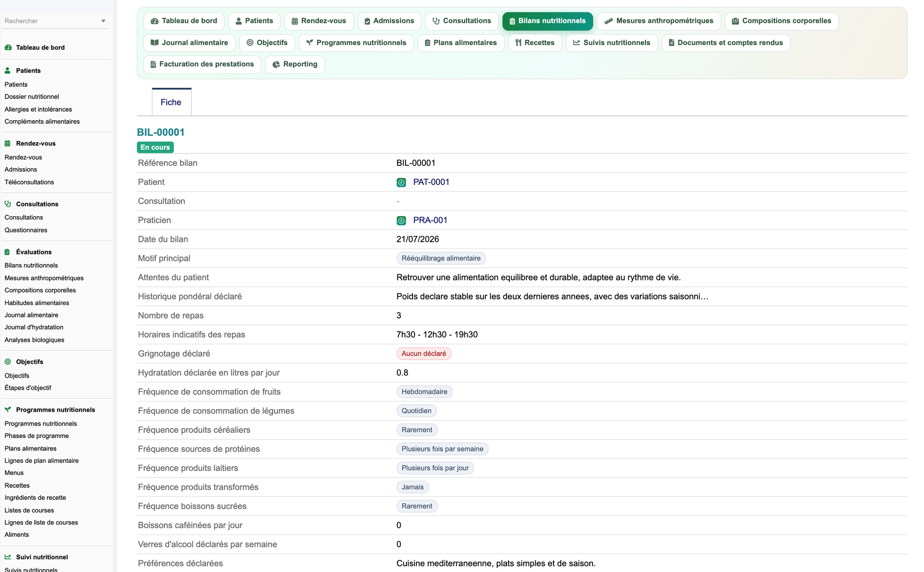Click the Objectifs sidebar target icon

click(8, 362)
